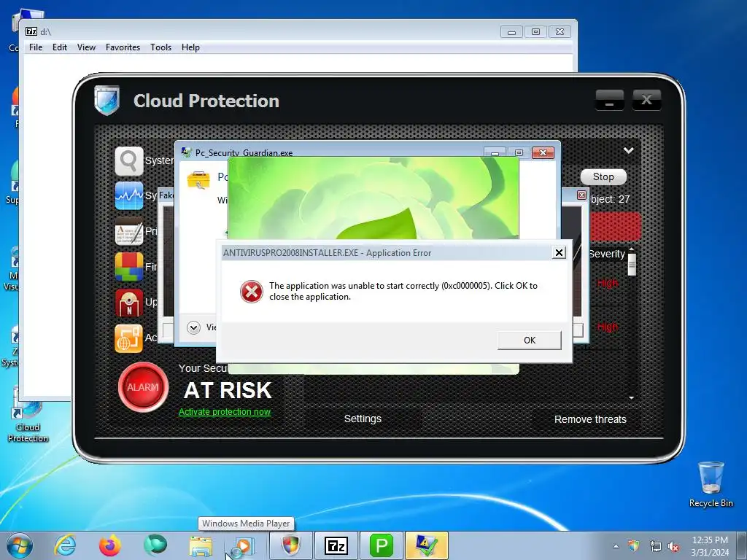Select the upper High severity entry
The height and width of the screenshot is (560, 747).
pyautogui.click(x=608, y=284)
